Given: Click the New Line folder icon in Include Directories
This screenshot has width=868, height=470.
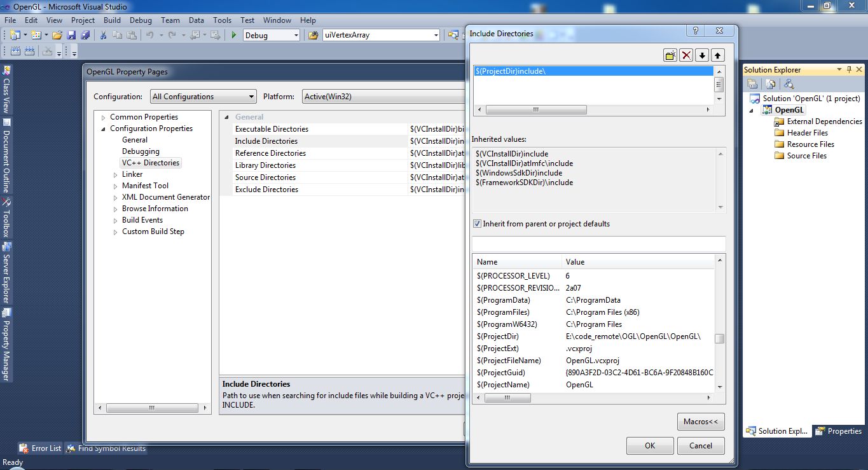Looking at the screenshot, I should [x=670, y=55].
